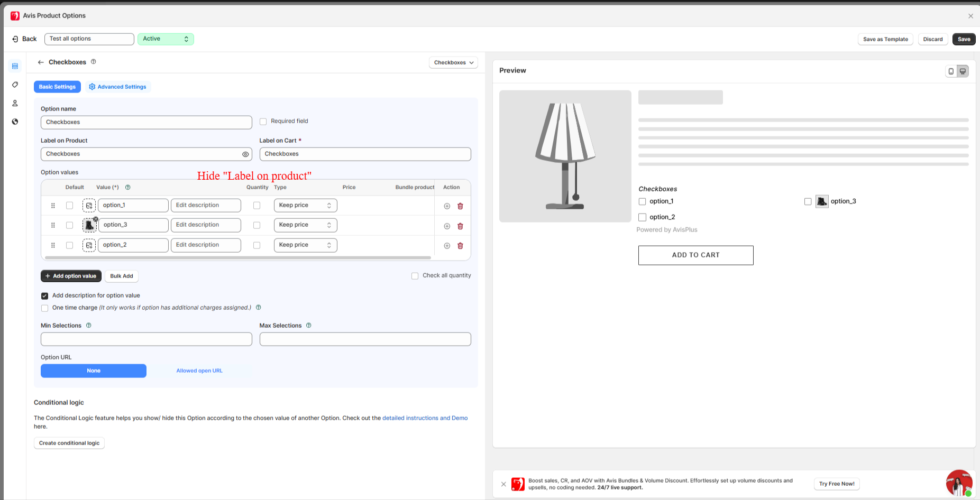The height and width of the screenshot is (500, 980).
Task: Toggle eye icon in Label on Product field
Action: coord(245,154)
